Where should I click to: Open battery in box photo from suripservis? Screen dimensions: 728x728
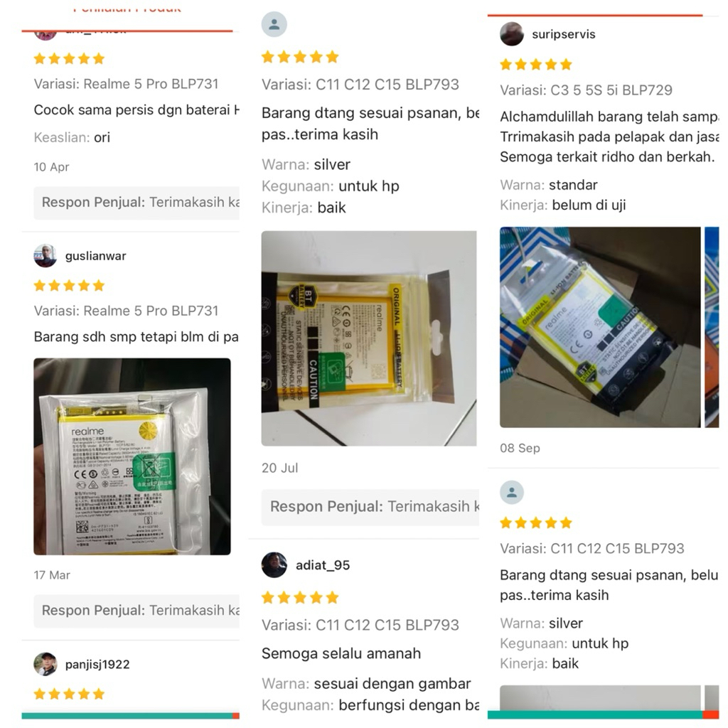tap(600, 327)
